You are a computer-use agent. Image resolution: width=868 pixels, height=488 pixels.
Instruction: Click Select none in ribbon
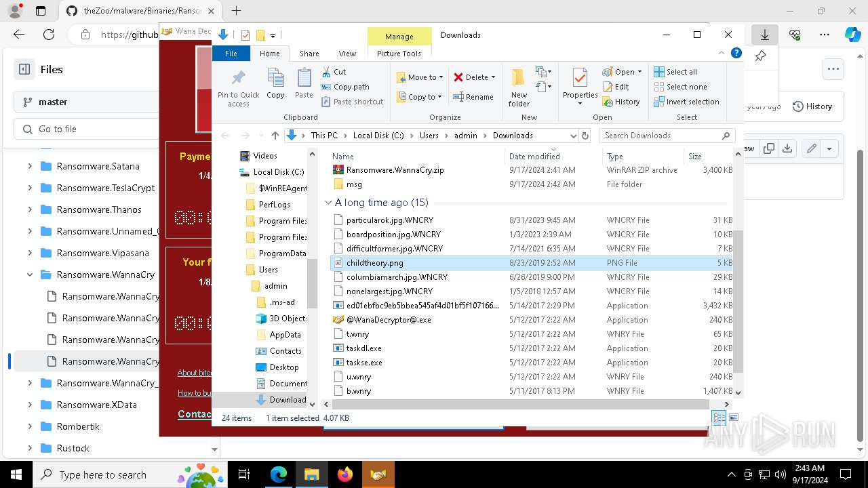pos(680,87)
